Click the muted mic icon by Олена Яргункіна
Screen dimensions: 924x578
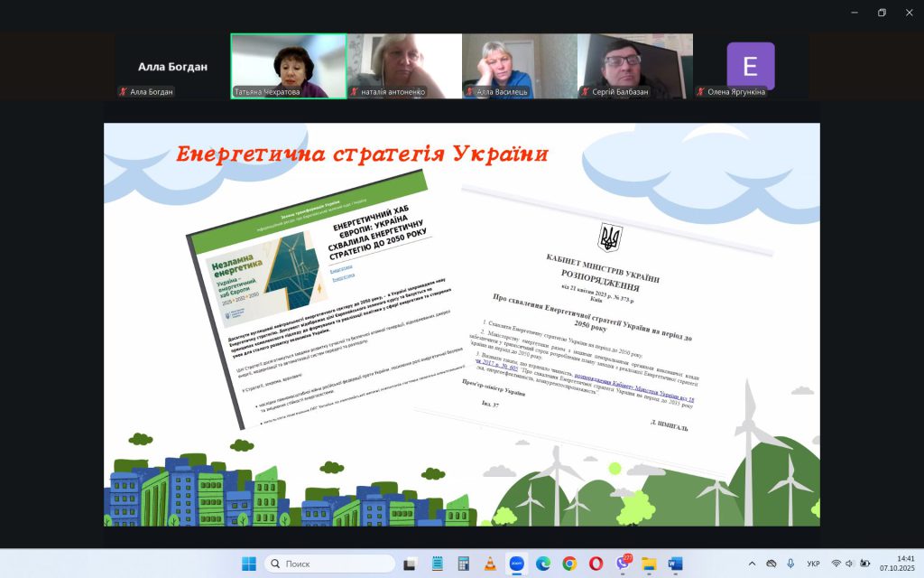[x=700, y=91]
